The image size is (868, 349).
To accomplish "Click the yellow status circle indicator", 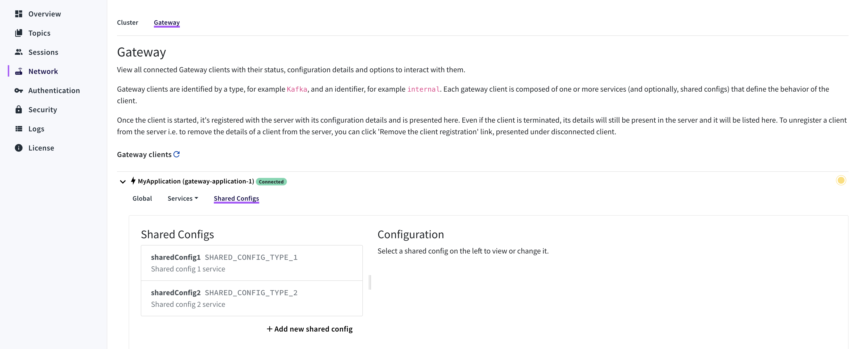I will [841, 181].
